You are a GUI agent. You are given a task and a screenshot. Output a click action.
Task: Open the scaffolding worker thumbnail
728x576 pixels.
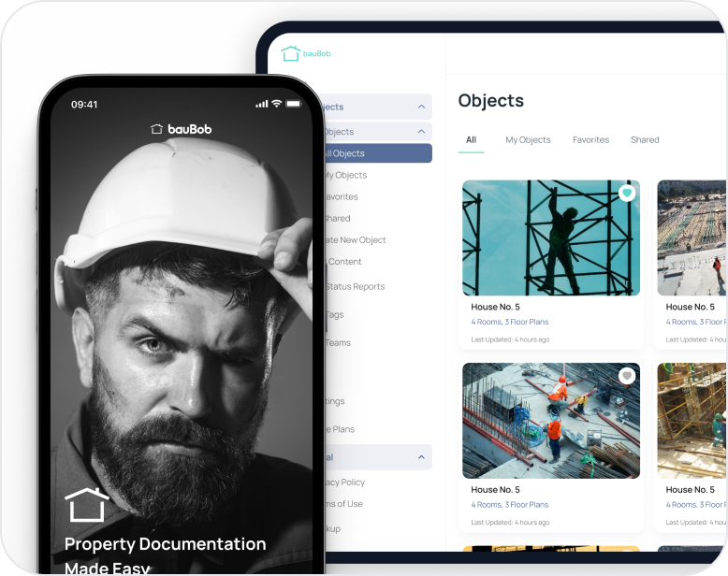[x=551, y=238]
